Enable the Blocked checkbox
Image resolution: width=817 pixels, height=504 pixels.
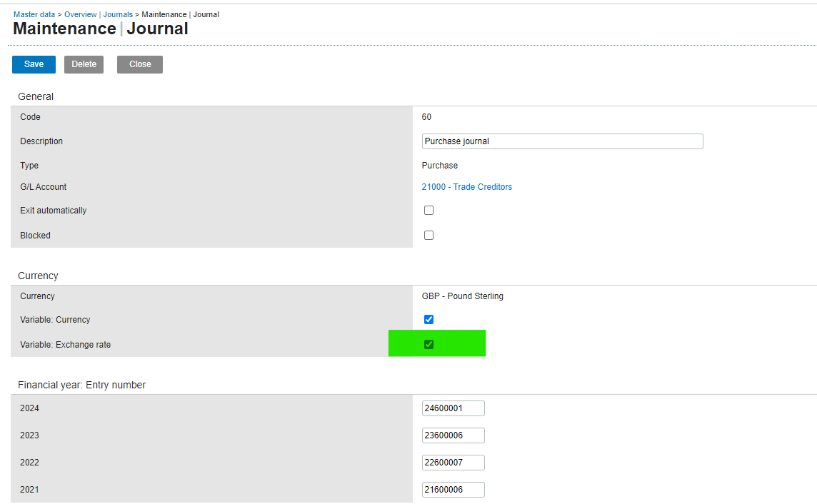tap(428, 236)
